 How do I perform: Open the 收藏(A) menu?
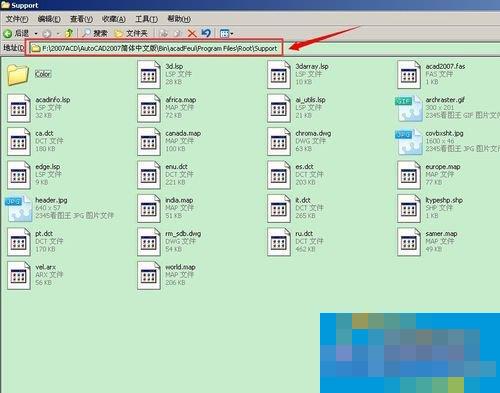pyautogui.click(x=114, y=19)
